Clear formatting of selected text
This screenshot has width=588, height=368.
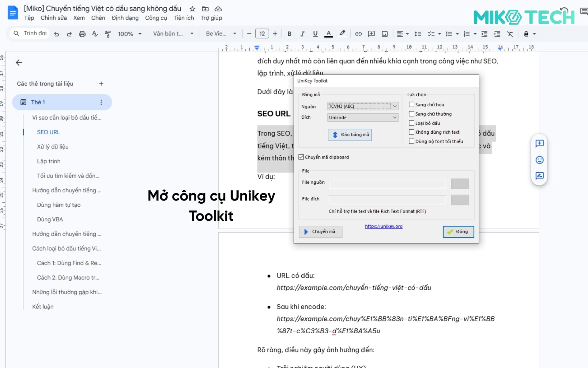tap(510, 34)
